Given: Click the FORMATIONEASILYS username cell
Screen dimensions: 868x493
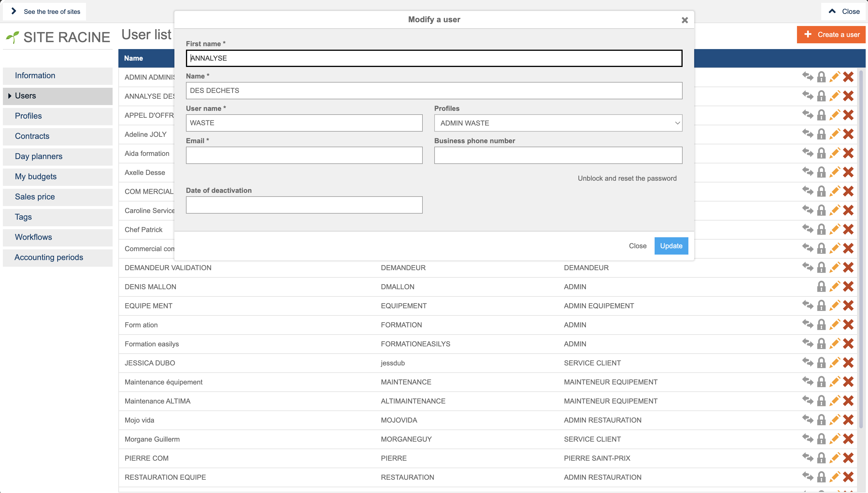Looking at the screenshot, I should click(x=416, y=344).
